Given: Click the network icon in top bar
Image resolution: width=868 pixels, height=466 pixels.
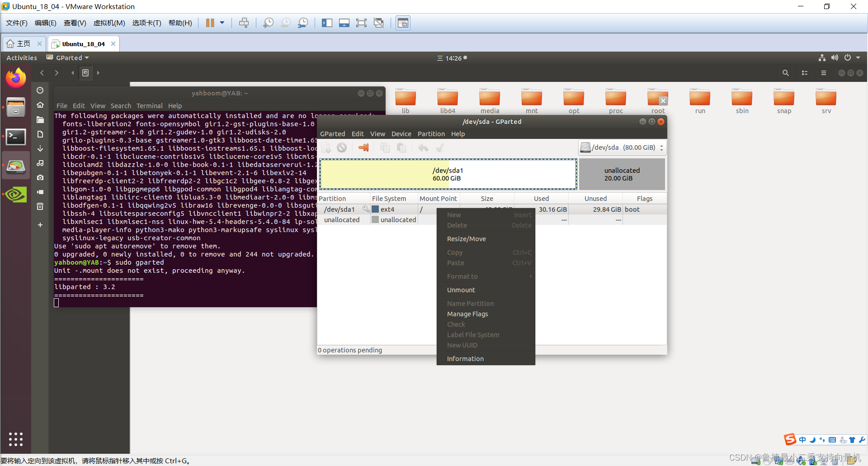Looking at the screenshot, I should (x=822, y=58).
